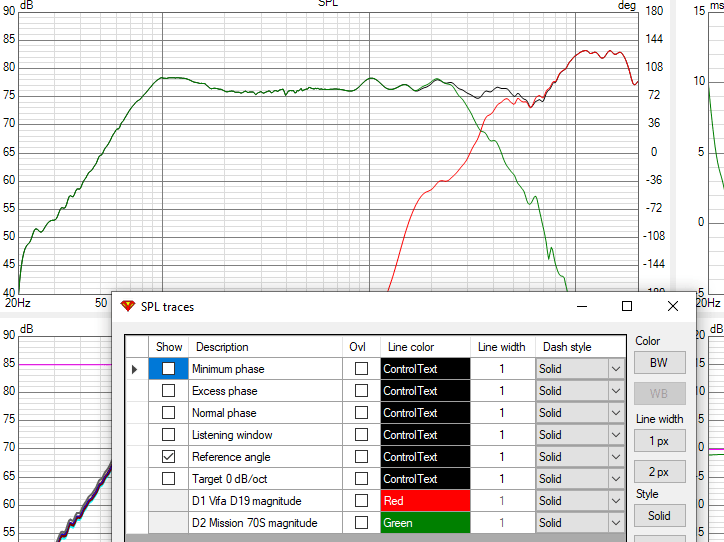Screen dimensions: 724x542
Task: Click the Show column header
Action: pyautogui.click(x=169, y=347)
